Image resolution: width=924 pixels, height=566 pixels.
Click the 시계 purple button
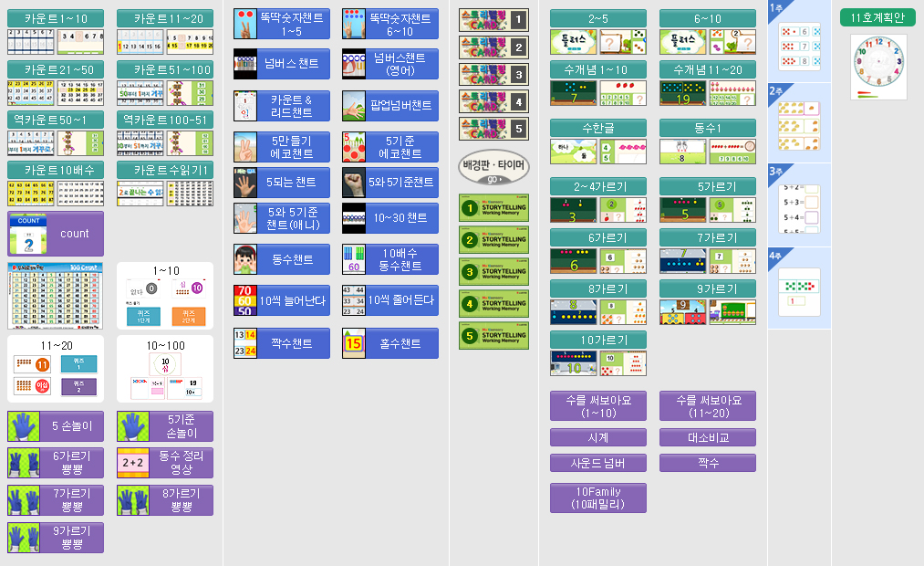597,437
